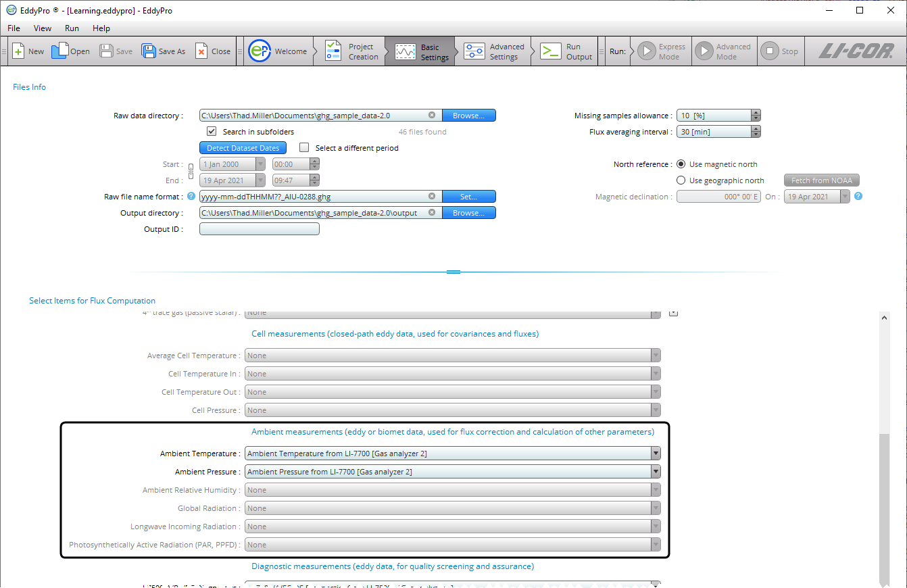This screenshot has width=907, height=588.
Task: Enable Select a different period
Action: pos(304,148)
